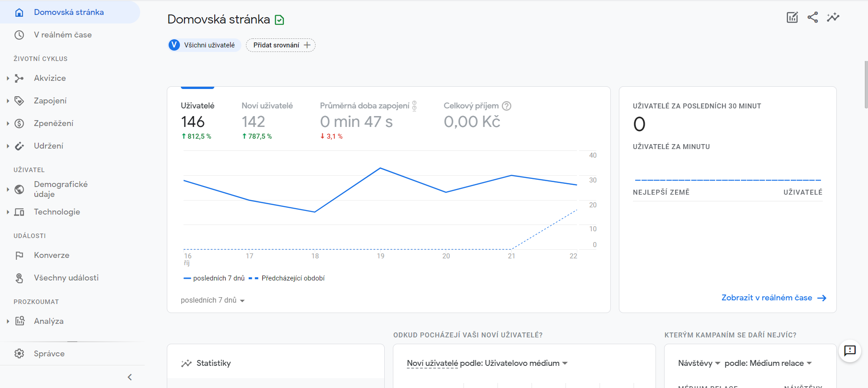Expand the Zapojení section arrow
Image resolution: width=868 pixels, height=388 pixels.
pyautogui.click(x=8, y=101)
